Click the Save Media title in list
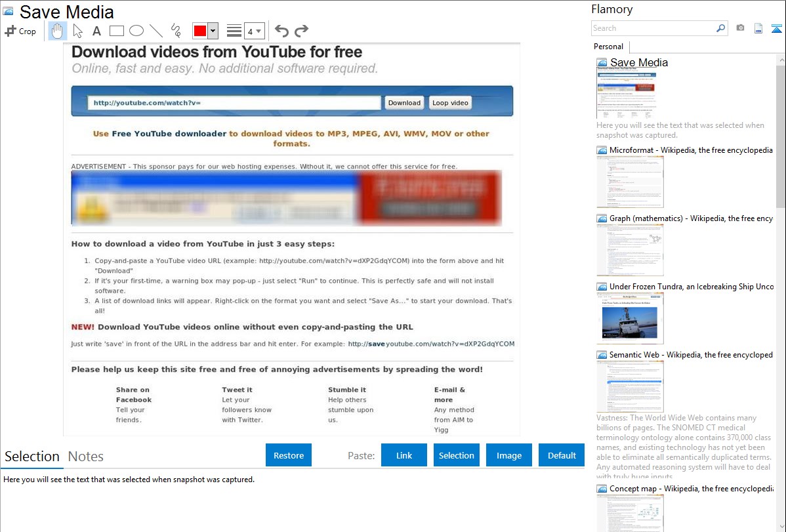 tap(639, 63)
